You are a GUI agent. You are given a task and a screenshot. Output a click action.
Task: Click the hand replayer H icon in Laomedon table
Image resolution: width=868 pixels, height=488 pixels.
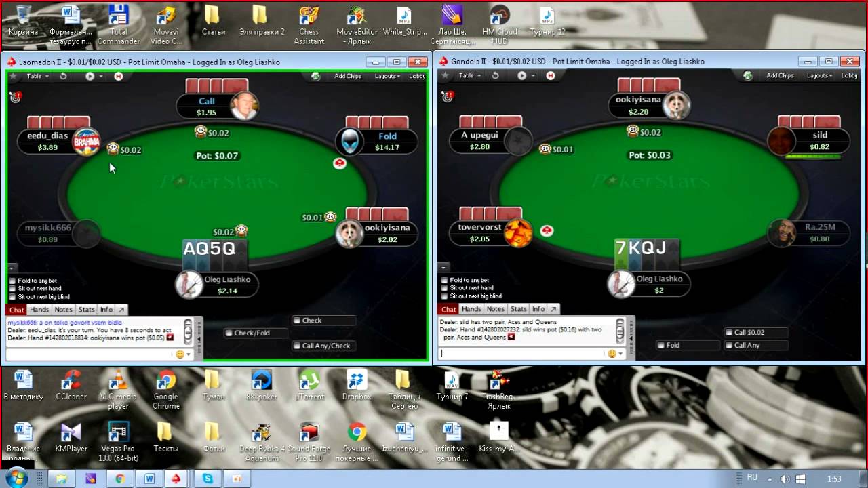point(119,77)
